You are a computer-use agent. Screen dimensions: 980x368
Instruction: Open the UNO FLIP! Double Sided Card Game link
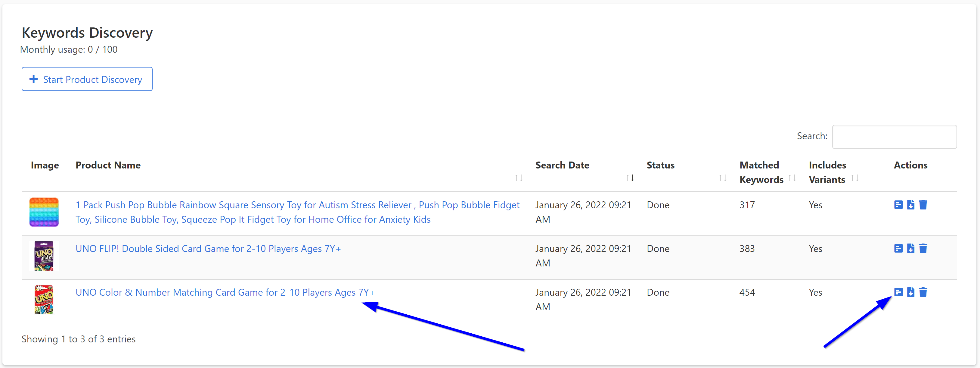(208, 249)
